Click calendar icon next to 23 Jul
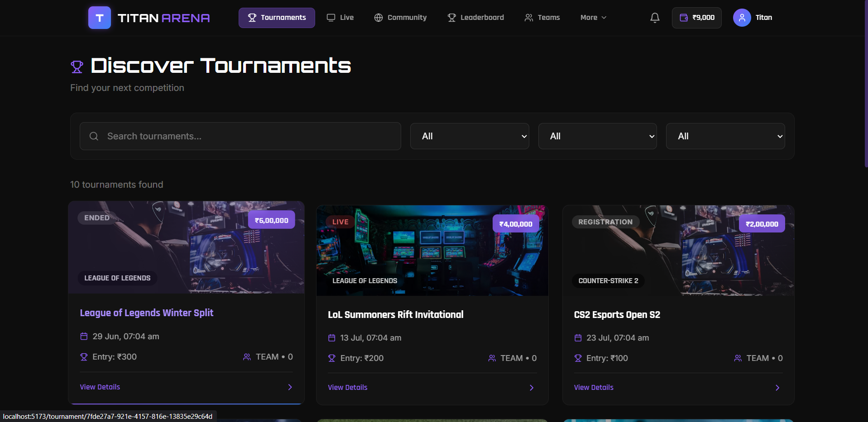Image resolution: width=868 pixels, height=422 pixels. 578,338
